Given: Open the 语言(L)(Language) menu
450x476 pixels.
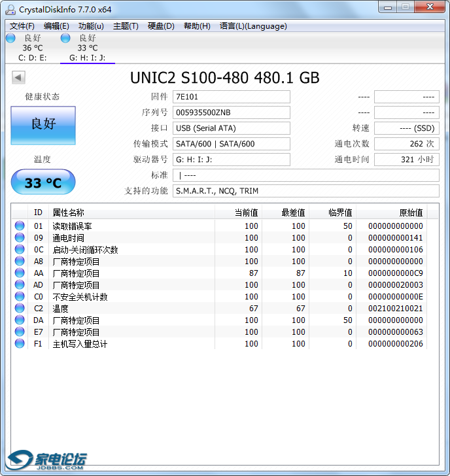Looking at the screenshot, I should (x=253, y=26).
